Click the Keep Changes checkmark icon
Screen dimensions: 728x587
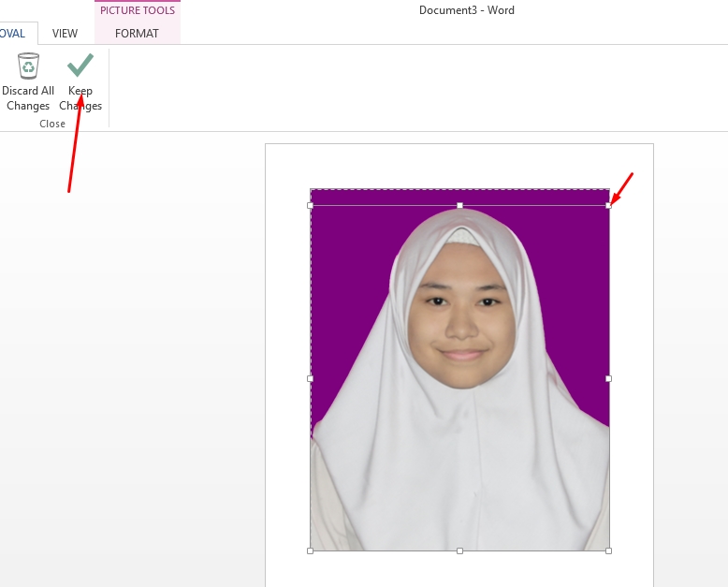[x=80, y=65]
